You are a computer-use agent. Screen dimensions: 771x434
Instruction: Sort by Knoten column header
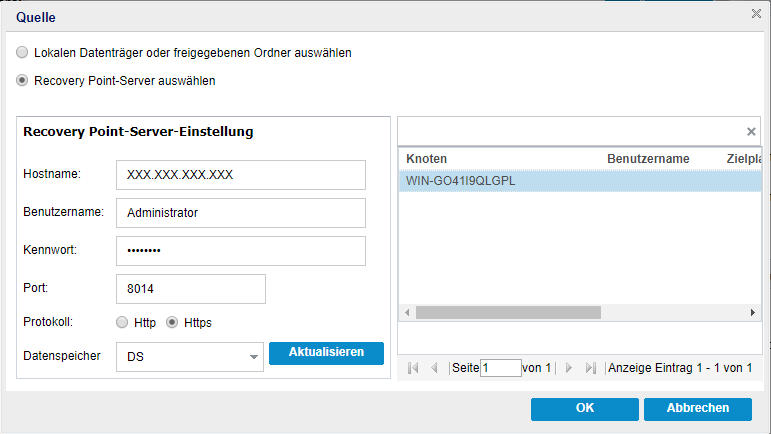point(426,159)
